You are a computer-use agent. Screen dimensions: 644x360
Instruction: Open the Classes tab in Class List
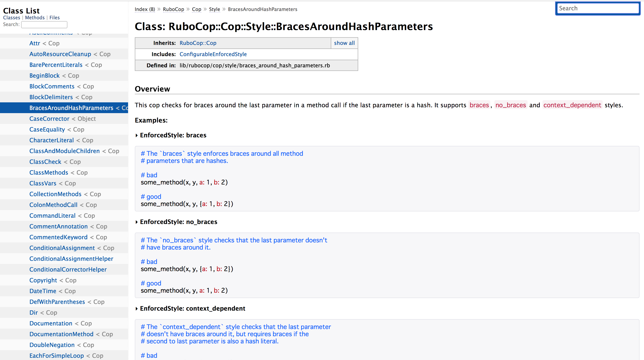(x=11, y=18)
